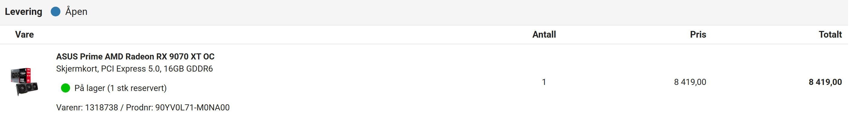
Task: Select the Vare column header
Action: [24, 35]
